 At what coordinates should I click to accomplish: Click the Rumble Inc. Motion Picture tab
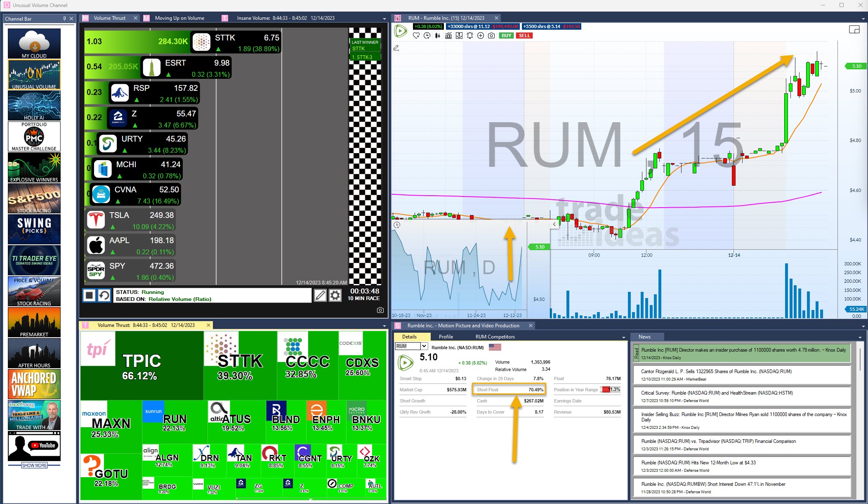(x=463, y=326)
